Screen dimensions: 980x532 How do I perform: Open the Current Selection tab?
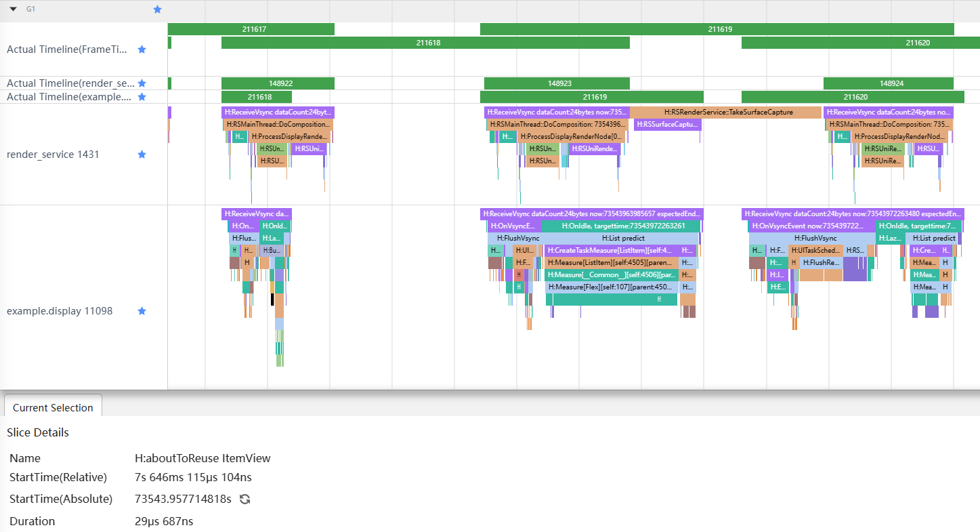(x=53, y=407)
